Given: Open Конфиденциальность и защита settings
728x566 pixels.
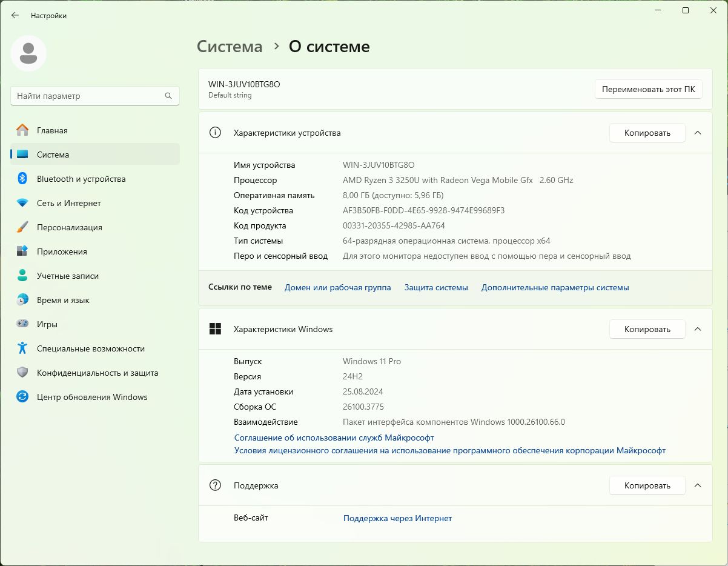Looking at the screenshot, I should (95, 373).
